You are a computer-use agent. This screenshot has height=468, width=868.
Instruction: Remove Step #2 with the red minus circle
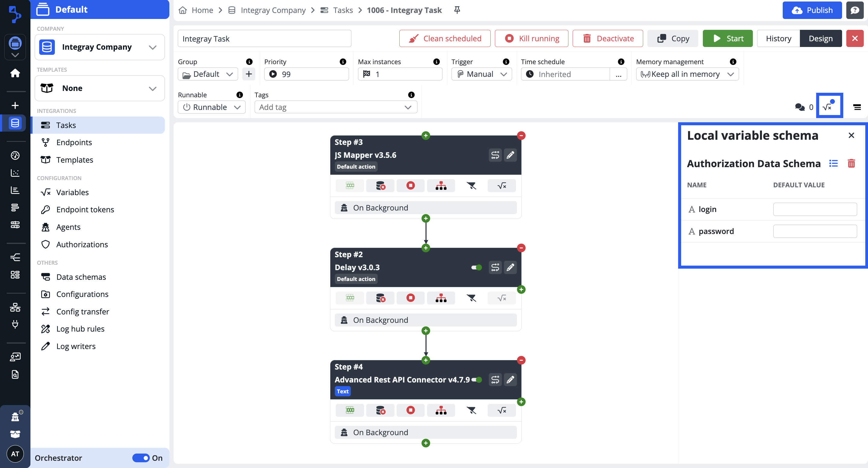click(521, 248)
